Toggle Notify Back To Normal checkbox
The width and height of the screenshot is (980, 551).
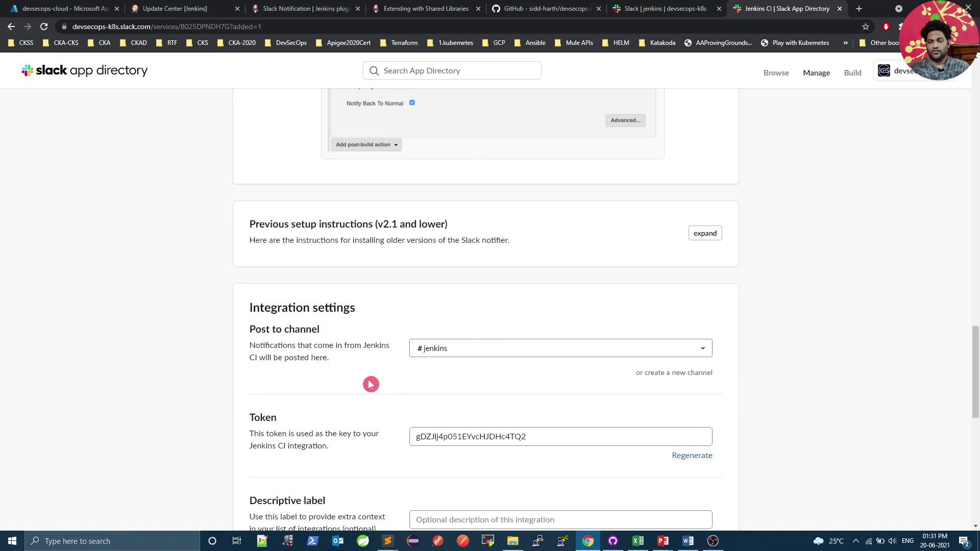click(412, 103)
